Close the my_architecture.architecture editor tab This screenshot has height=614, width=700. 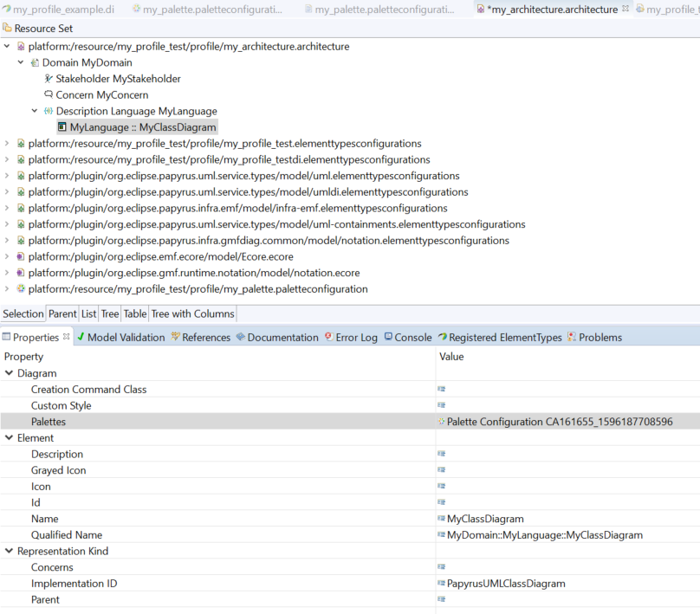625,9
